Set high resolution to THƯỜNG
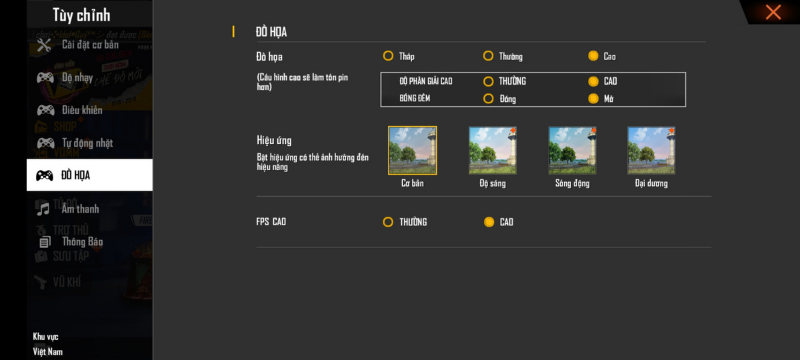Screen dimensions: 800x360 (x=488, y=82)
